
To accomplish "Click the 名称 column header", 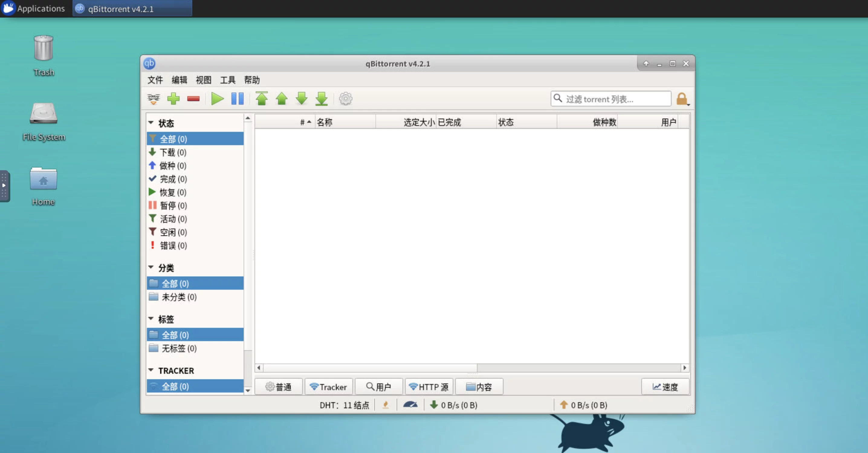I will tap(344, 122).
